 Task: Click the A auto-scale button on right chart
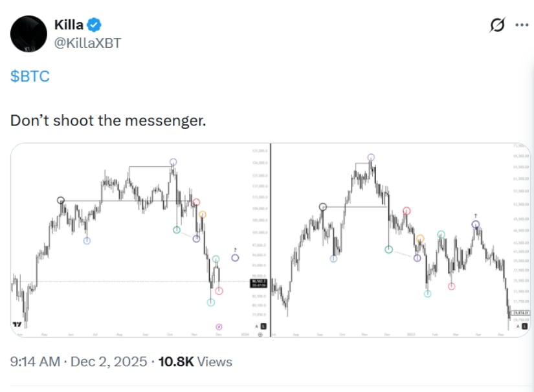pyautogui.click(x=517, y=327)
